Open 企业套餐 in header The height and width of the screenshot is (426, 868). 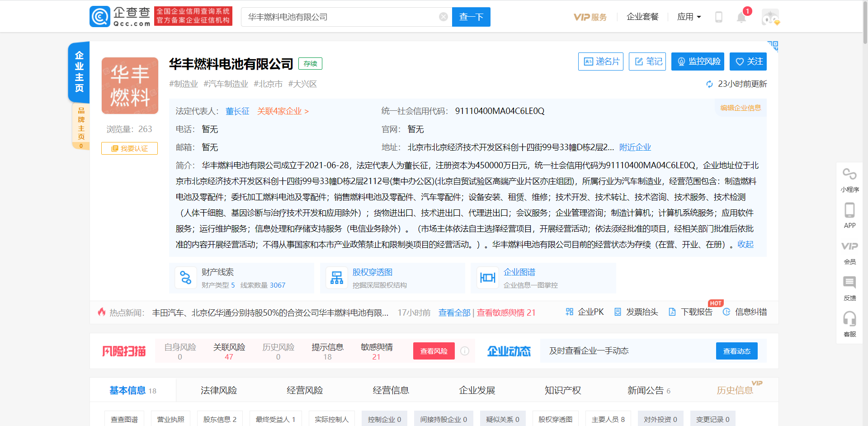click(x=642, y=17)
